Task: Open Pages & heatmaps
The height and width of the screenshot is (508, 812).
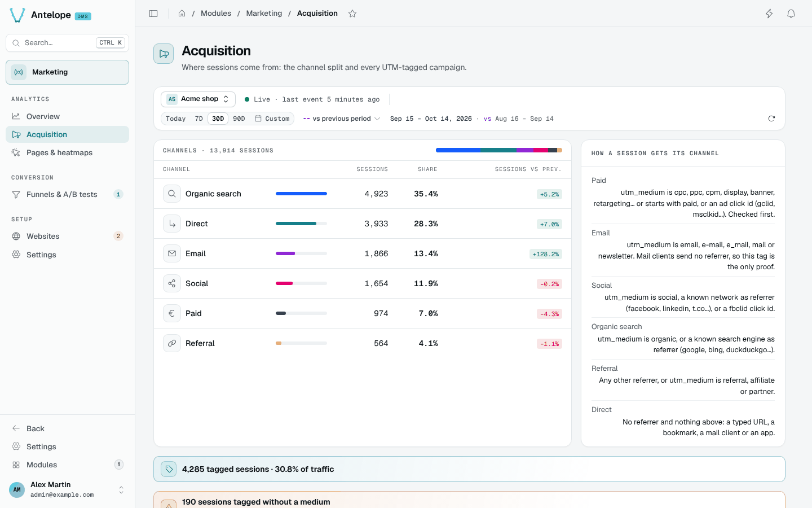Action: pos(67,152)
